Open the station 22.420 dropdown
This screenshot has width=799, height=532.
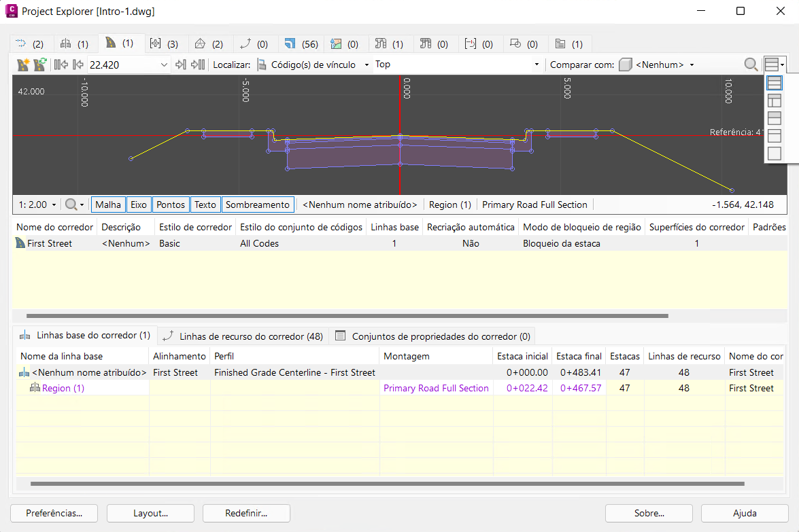pos(164,65)
